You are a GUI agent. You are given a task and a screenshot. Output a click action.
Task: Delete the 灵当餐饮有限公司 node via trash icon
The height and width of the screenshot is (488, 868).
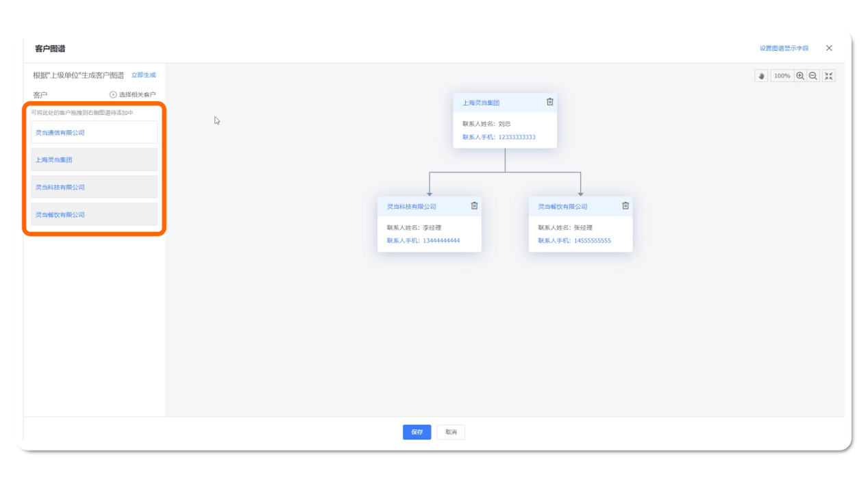point(625,205)
